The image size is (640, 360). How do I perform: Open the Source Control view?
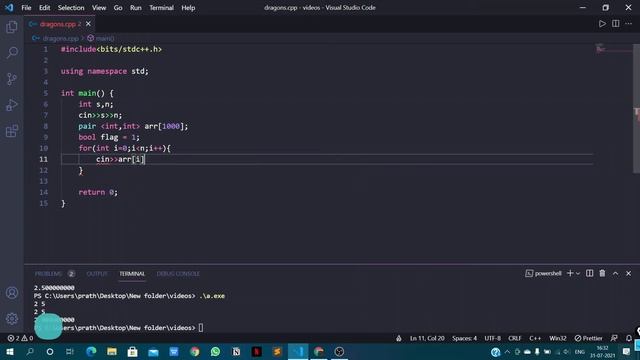click(x=12, y=79)
